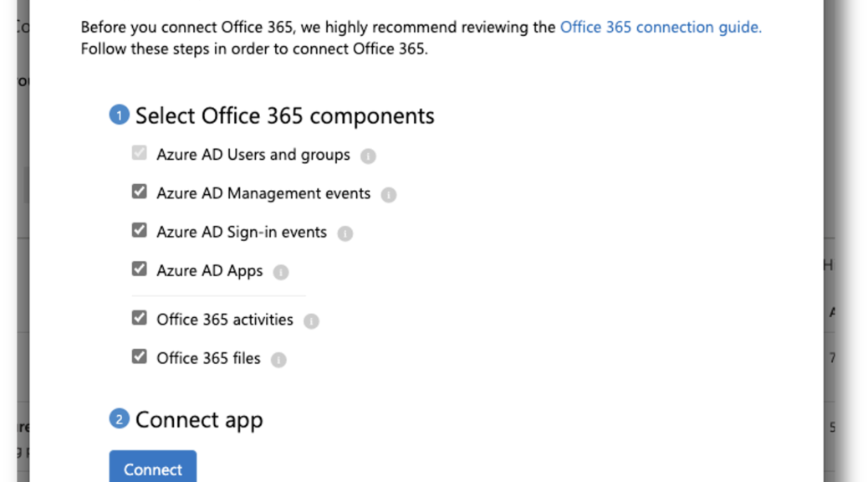The height and width of the screenshot is (482, 868).
Task: Open the Office 365 connection guide link
Action: coord(661,27)
